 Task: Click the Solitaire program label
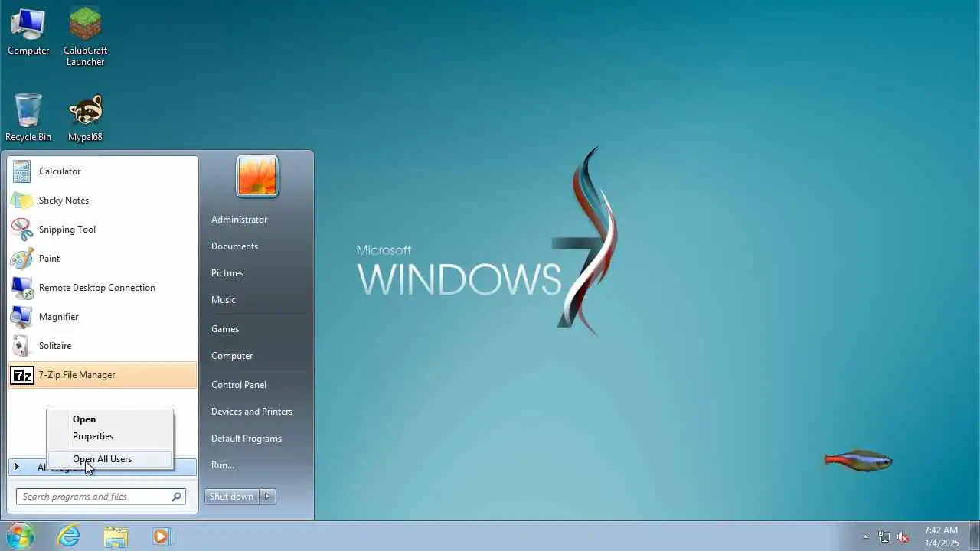tap(55, 346)
